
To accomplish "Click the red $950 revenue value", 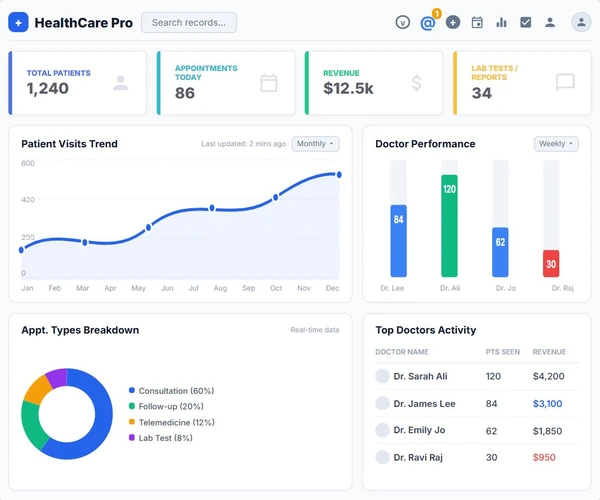I will (544, 457).
